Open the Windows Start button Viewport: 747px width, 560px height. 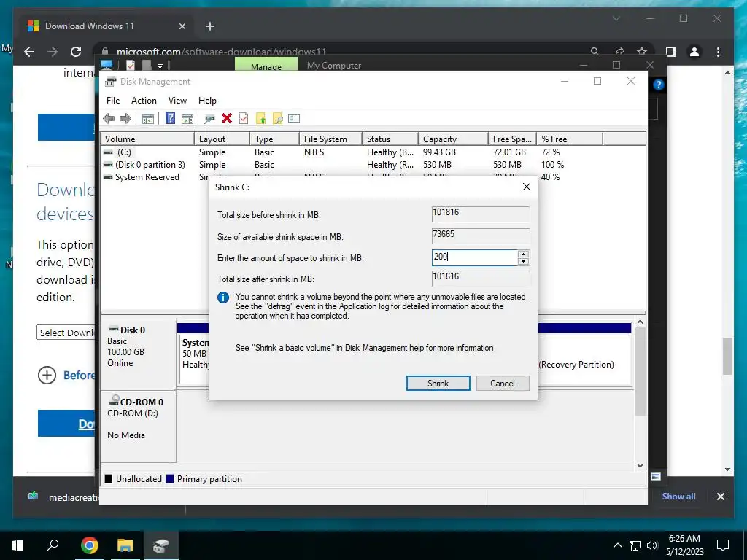pos(18,545)
